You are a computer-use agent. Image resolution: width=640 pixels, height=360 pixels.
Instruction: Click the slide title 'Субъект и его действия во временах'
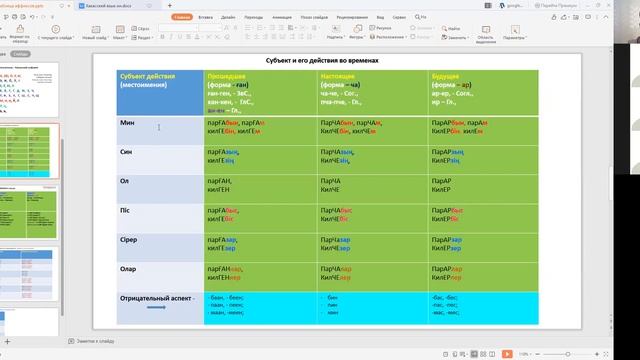(x=322, y=60)
